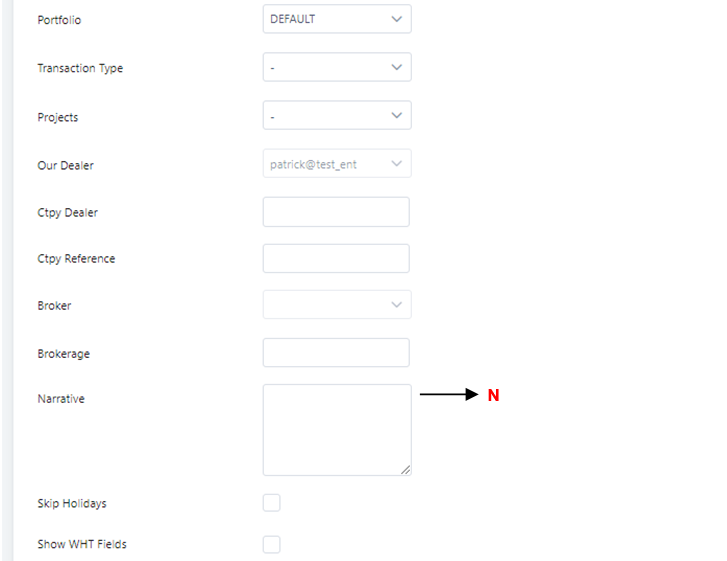Click the Transaction Type label text
The height and width of the screenshot is (561, 727).
pyautogui.click(x=80, y=69)
